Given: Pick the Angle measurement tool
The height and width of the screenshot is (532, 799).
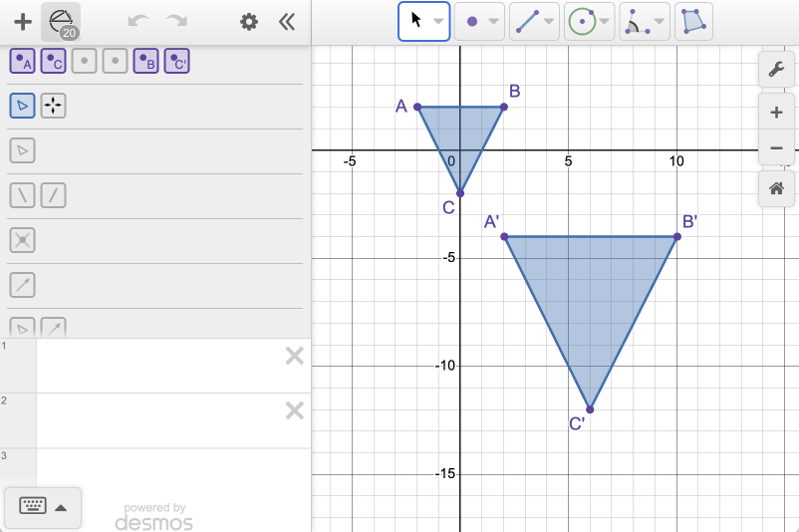Looking at the screenshot, I should pos(636,21).
